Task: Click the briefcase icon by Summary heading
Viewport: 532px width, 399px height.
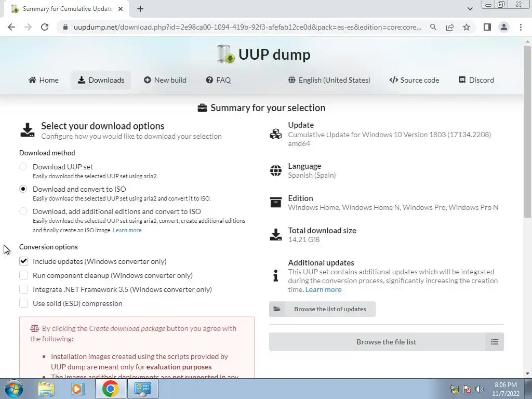Action: click(x=202, y=108)
